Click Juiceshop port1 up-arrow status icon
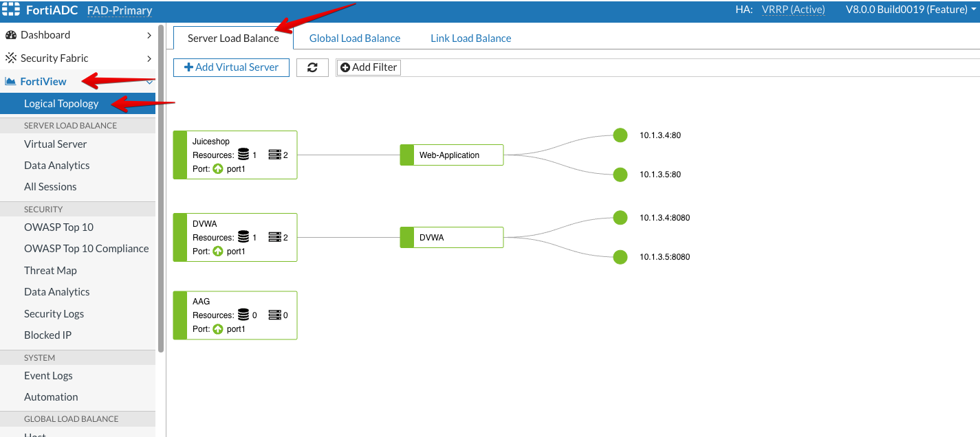 [218, 169]
